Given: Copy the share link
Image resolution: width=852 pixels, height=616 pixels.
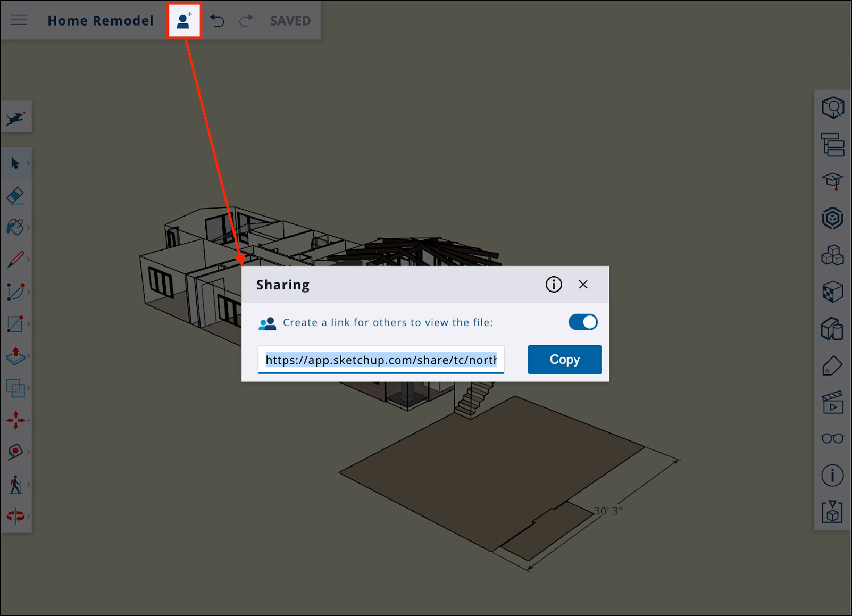Looking at the screenshot, I should pos(565,360).
